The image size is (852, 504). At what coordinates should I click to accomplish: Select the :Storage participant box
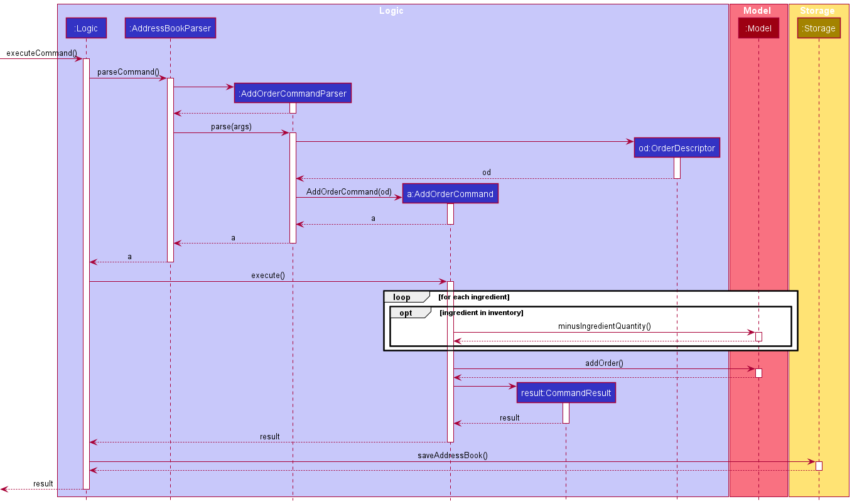point(819,28)
